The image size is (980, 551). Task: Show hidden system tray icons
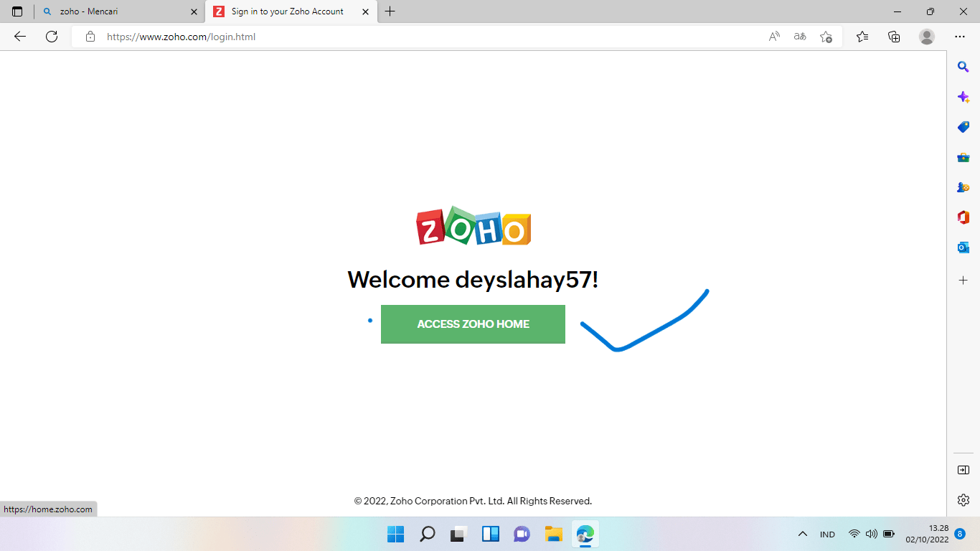coord(803,534)
